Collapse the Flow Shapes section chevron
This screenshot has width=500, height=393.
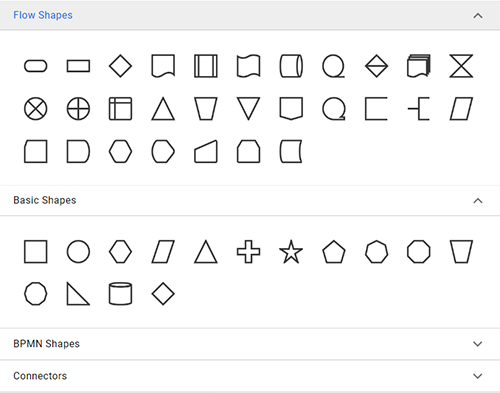point(478,16)
